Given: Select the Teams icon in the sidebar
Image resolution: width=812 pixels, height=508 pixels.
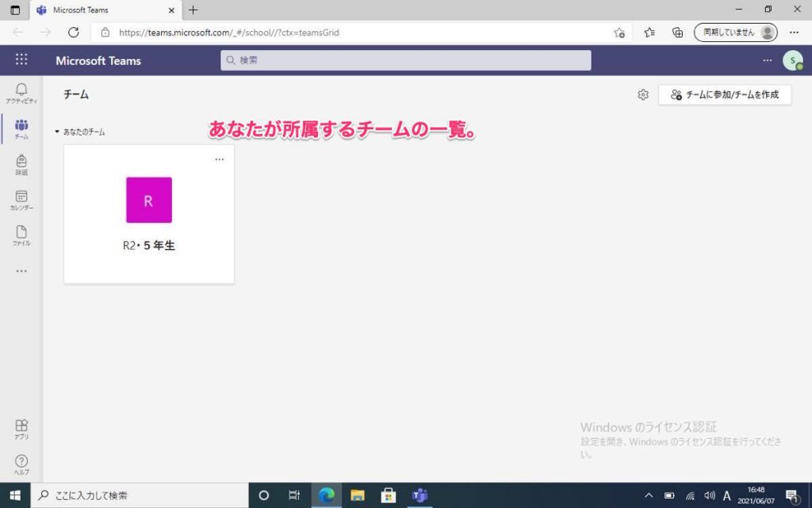Looking at the screenshot, I should click(21, 129).
